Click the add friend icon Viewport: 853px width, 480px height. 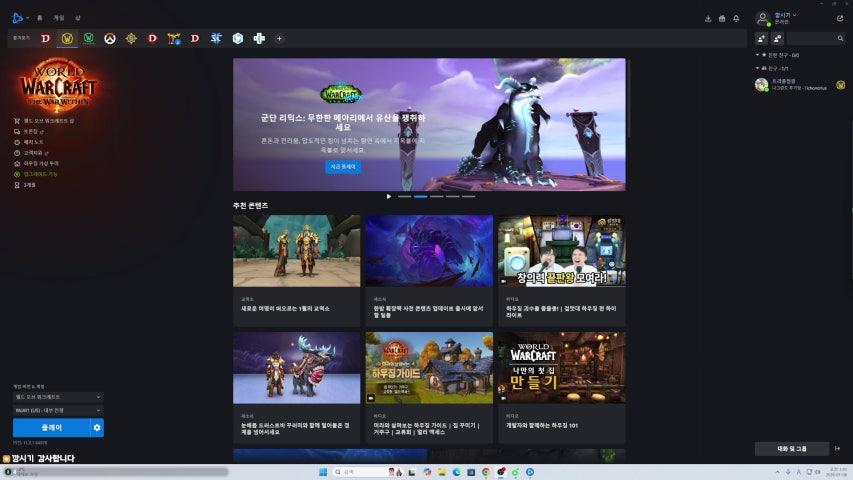[x=763, y=38]
